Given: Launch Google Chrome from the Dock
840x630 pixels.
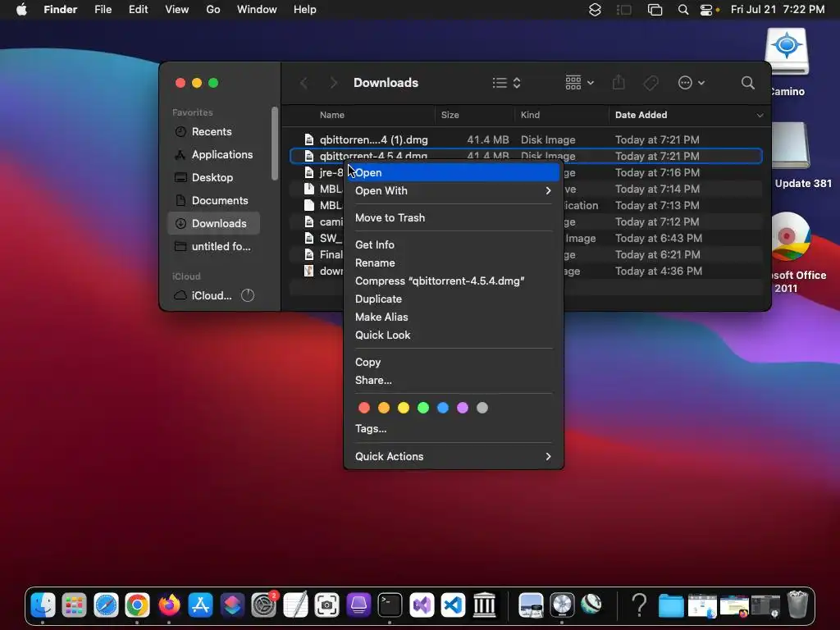Looking at the screenshot, I should 137,605.
